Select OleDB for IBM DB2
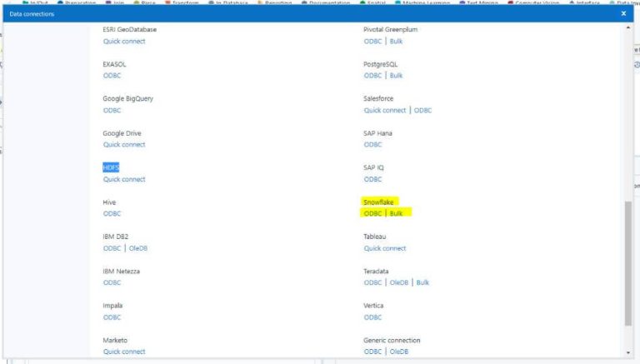This screenshot has height=364, width=640. click(x=138, y=248)
